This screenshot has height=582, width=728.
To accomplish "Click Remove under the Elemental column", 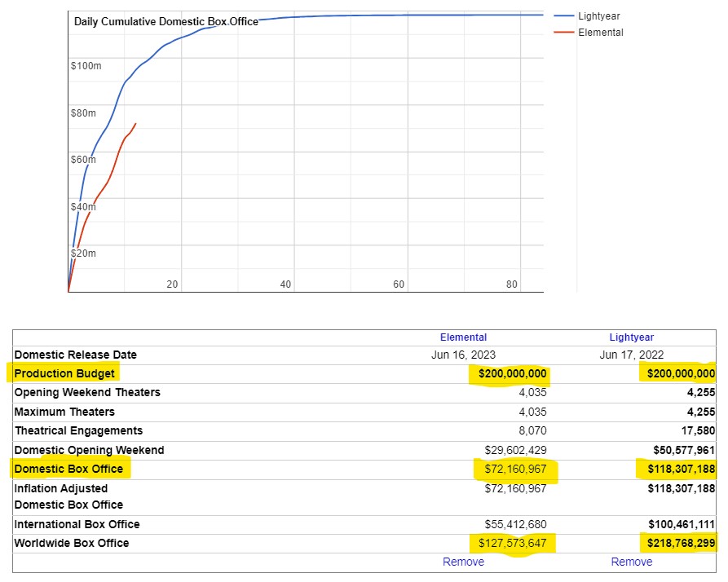I will point(463,562).
